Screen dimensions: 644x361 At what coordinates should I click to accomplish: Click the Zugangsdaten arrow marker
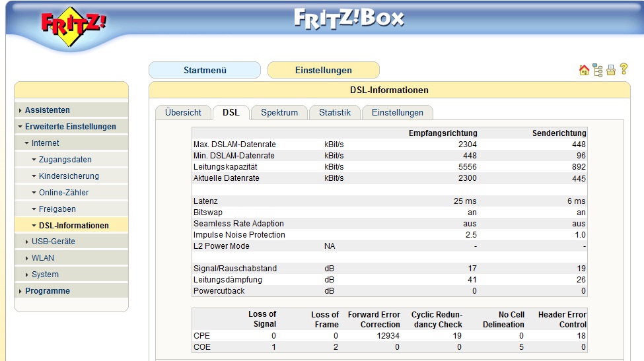tap(34, 160)
